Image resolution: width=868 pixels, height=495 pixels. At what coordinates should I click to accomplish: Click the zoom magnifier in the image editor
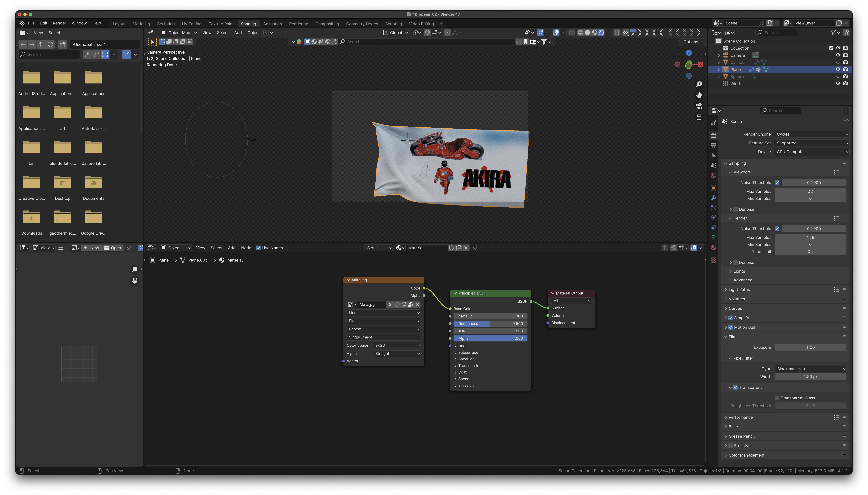point(135,270)
